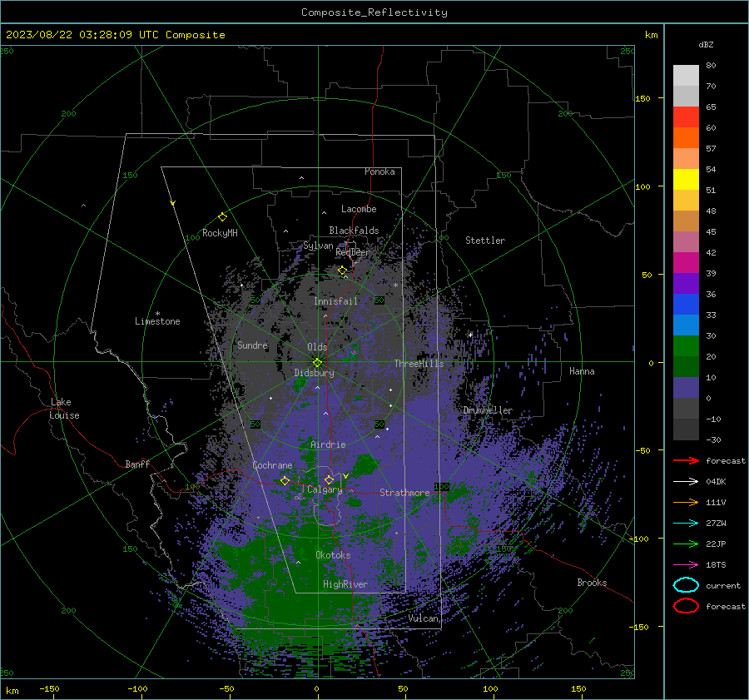Click the magenta 18TS arrow in legend
Viewport: 749px width, 700px height.
coord(686,565)
